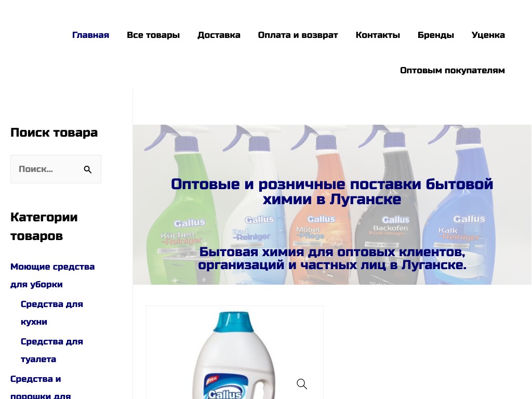This screenshot has height=399, width=532.
Task: Click the zoom magnifier on product image
Action: (x=302, y=384)
